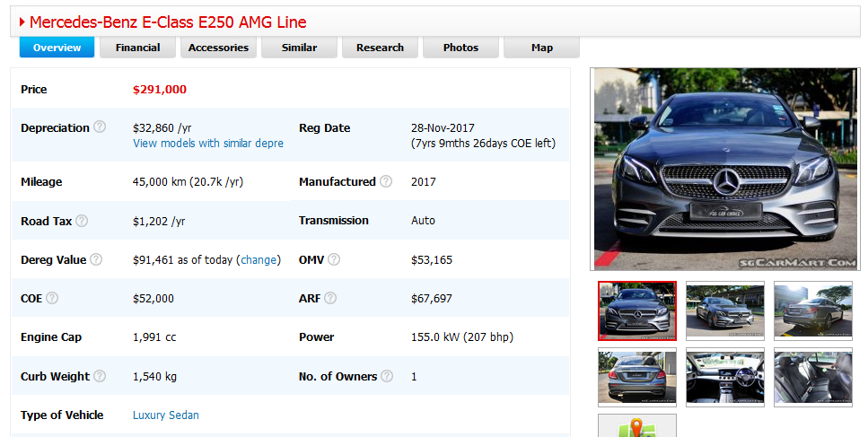Click the registration date 28-Nov-2017
Viewport: 868px width, 437px height.
443,127
